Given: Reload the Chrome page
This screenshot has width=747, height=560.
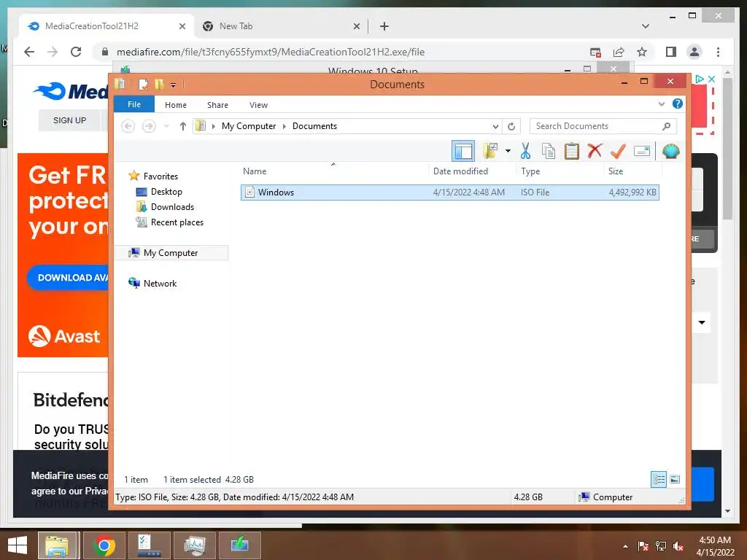Looking at the screenshot, I should point(76,52).
